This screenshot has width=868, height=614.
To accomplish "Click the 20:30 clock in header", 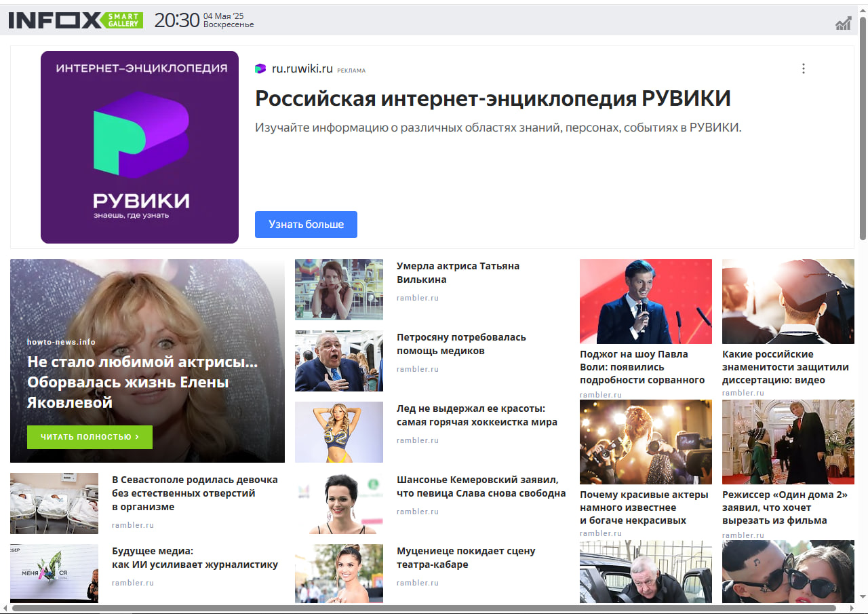I will point(176,20).
